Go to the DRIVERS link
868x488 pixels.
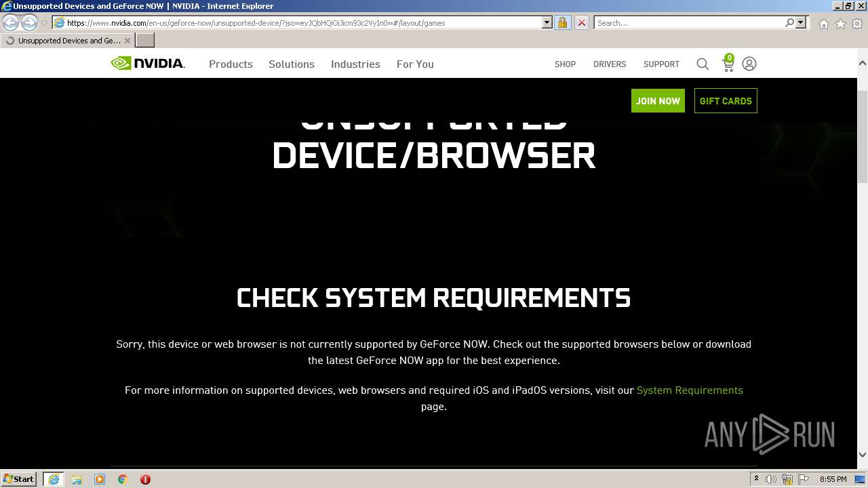pyautogui.click(x=610, y=64)
